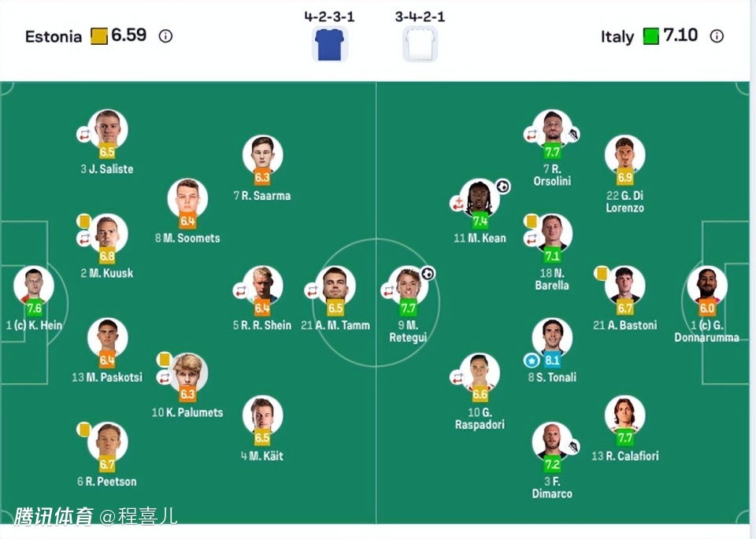Click the assist boot icon on F. Dimarco
The width and height of the screenshot is (756, 539).
pos(573,446)
